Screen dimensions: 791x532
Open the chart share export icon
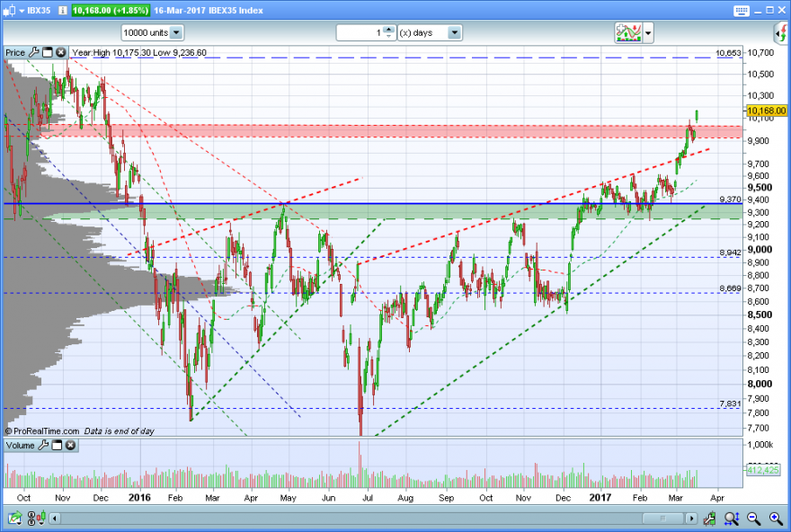[14, 518]
